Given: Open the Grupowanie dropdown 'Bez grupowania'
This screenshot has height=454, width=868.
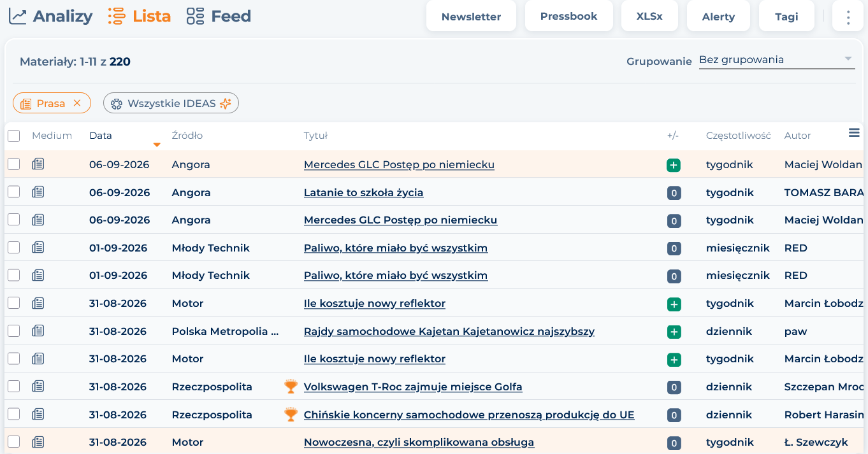Looking at the screenshot, I should pos(776,60).
